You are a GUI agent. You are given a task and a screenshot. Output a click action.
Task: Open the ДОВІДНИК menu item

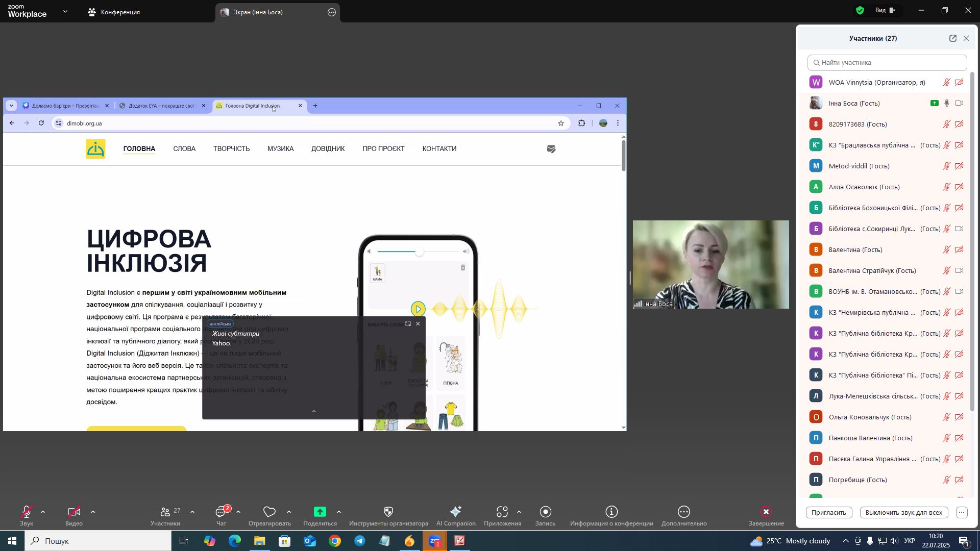point(328,149)
